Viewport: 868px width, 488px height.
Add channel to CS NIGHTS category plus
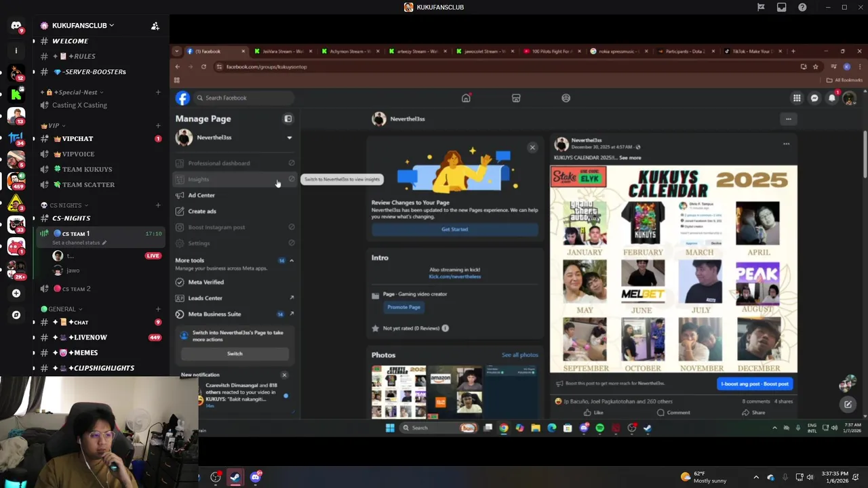click(158, 205)
